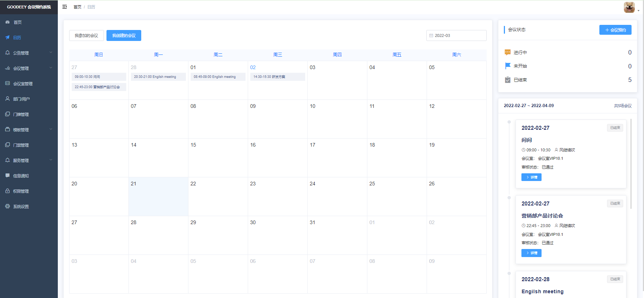This screenshot has width=644, height=298.
Task: Click the home dashboard icon in sidebar
Action: [x=8, y=22]
